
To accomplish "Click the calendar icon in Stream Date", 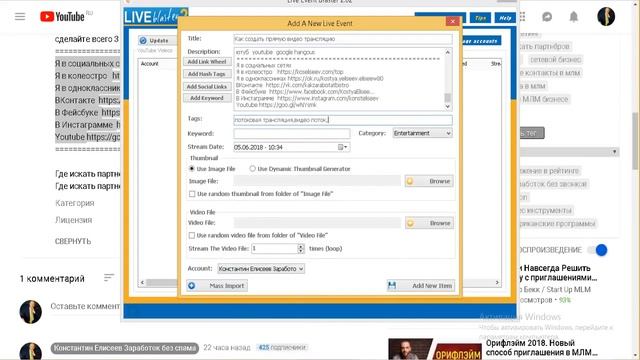I will (340, 147).
